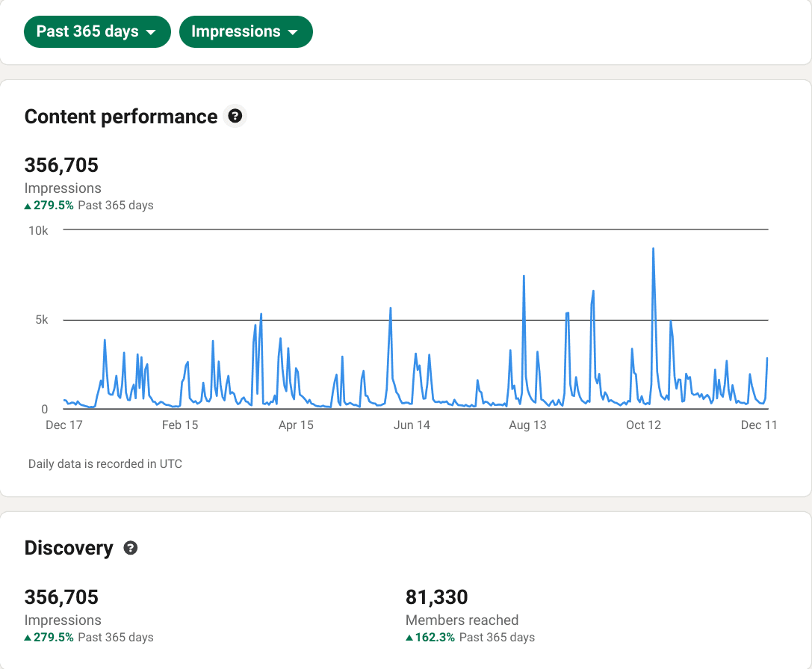Click the Feb 15 date label
Viewport: 812px width, 669px height.
(x=180, y=425)
